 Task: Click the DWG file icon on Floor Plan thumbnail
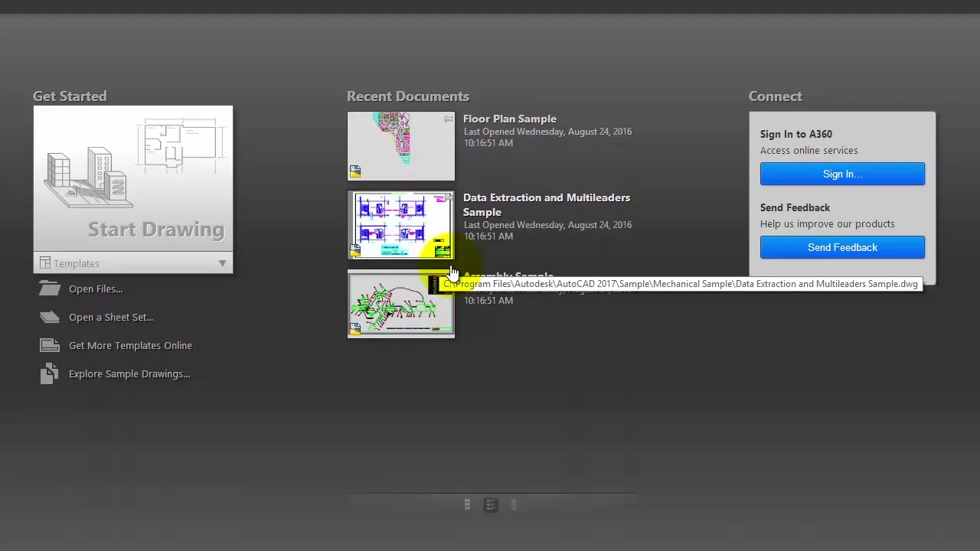tap(355, 171)
